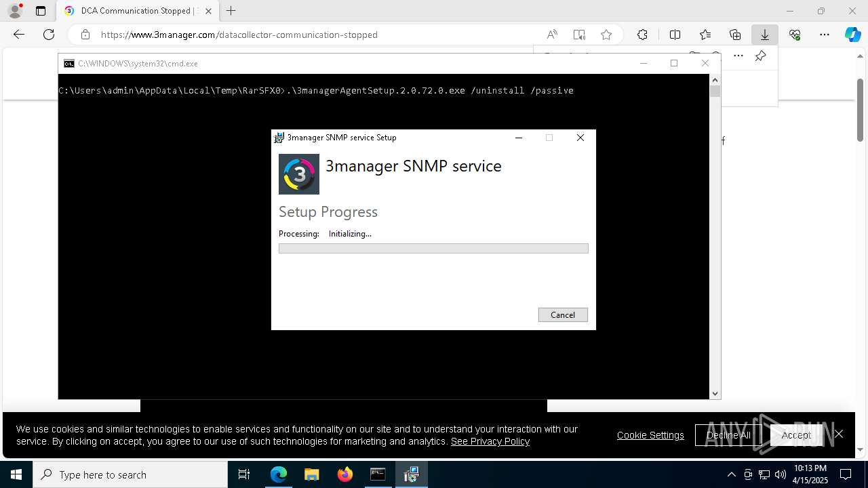Go back in Edge browser
The width and height of the screenshot is (868, 488).
coord(19,35)
